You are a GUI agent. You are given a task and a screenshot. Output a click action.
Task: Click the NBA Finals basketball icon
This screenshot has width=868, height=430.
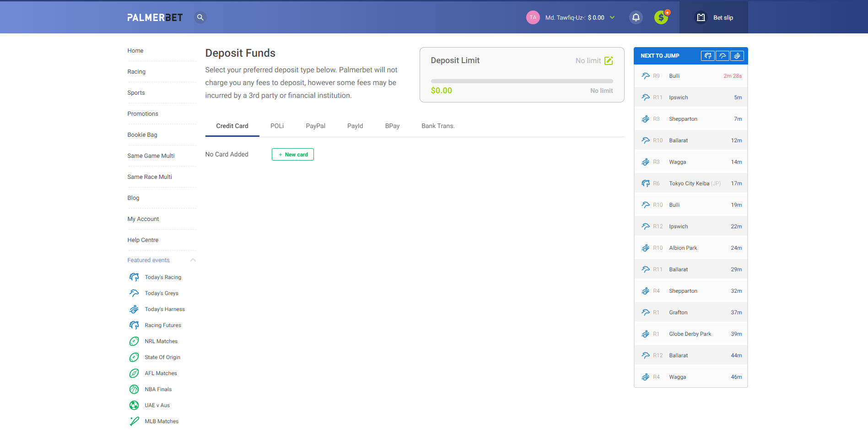coord(134,389)
